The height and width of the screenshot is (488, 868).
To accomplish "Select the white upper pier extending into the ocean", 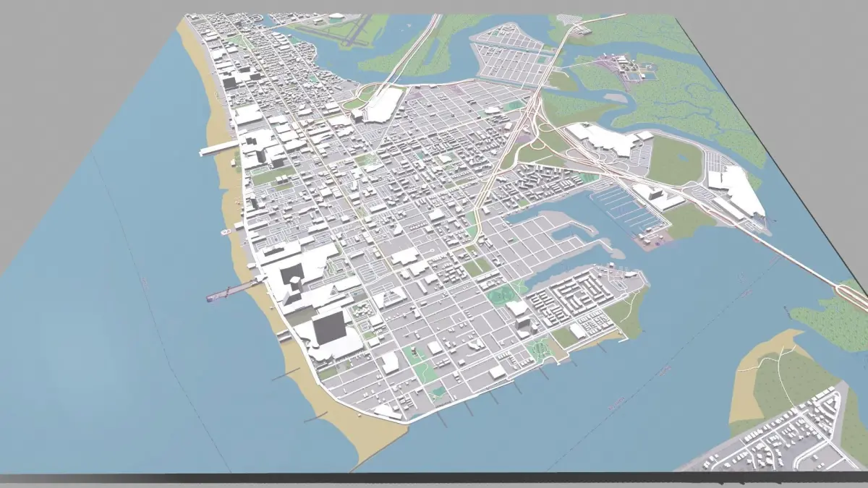I will [219, 148].
